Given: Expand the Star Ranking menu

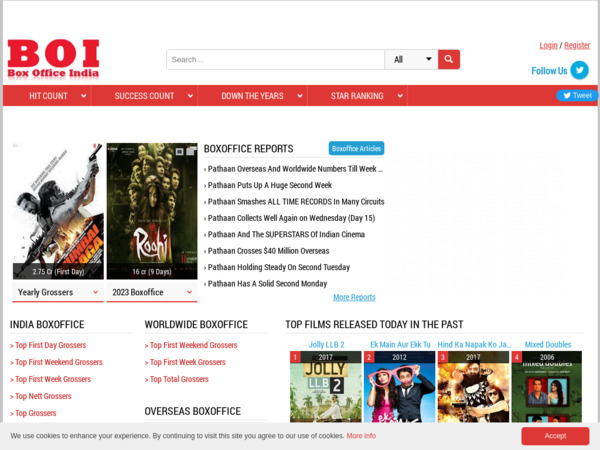Looking at the screenshot, I should tap(357, 96).
